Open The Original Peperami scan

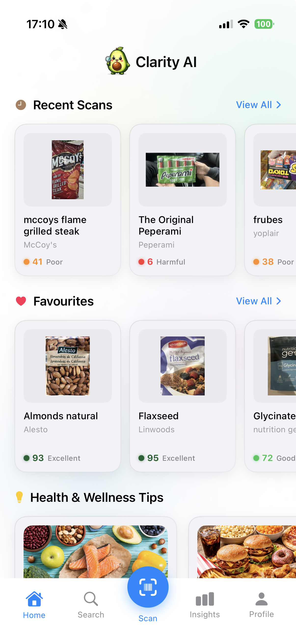pos(183,200)
